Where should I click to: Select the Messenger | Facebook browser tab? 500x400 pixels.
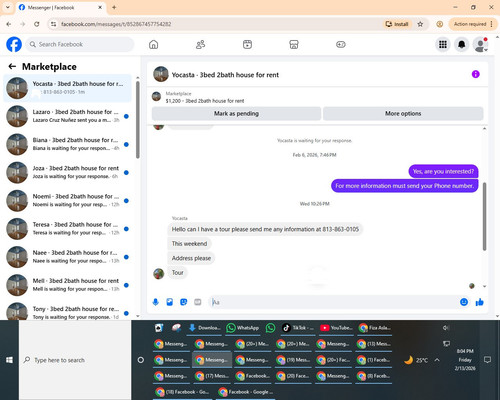tap(60, 7)
